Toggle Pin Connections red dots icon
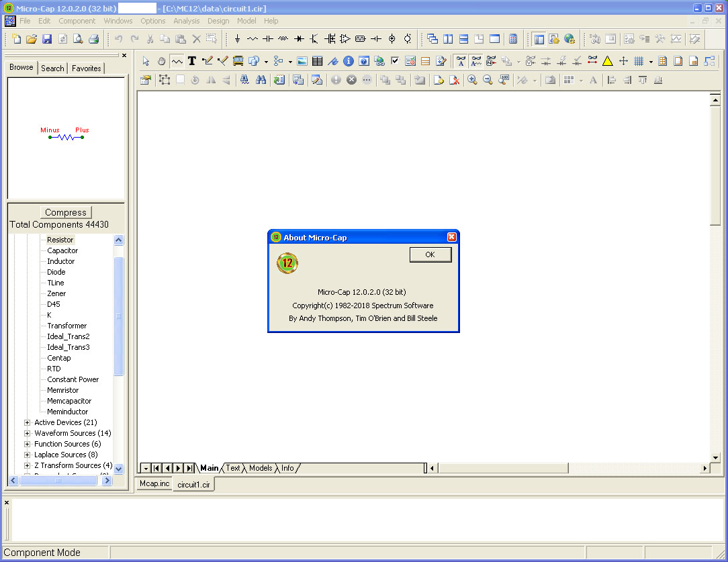 click(592, 61)
